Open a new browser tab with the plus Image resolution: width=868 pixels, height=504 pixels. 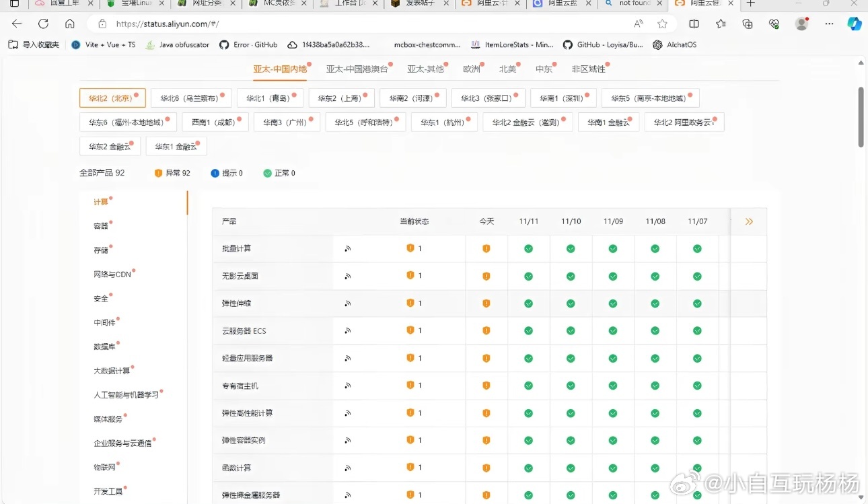point(751,3)
